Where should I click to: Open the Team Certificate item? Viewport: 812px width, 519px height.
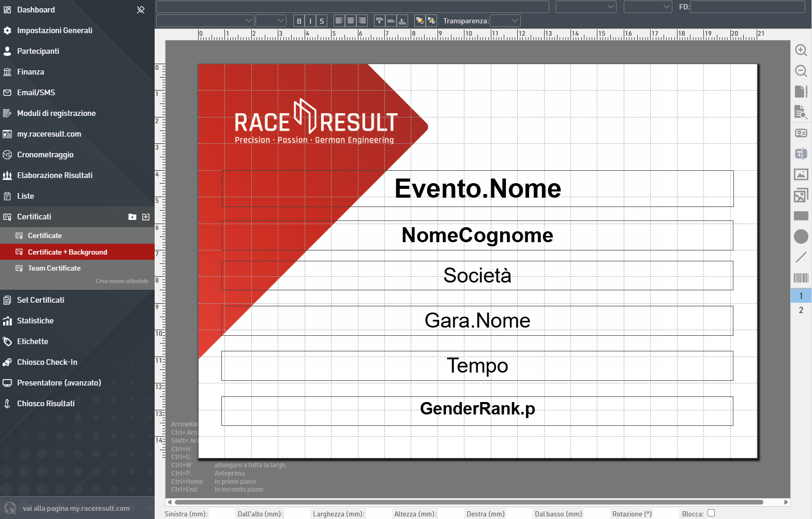pyautogui.click(x=54, y=268)
